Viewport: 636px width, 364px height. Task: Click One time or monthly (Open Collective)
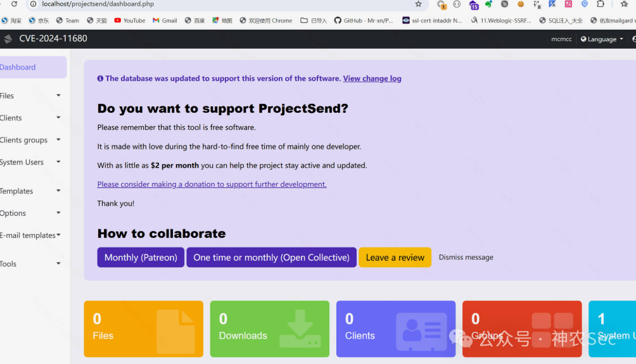(271, 258)
